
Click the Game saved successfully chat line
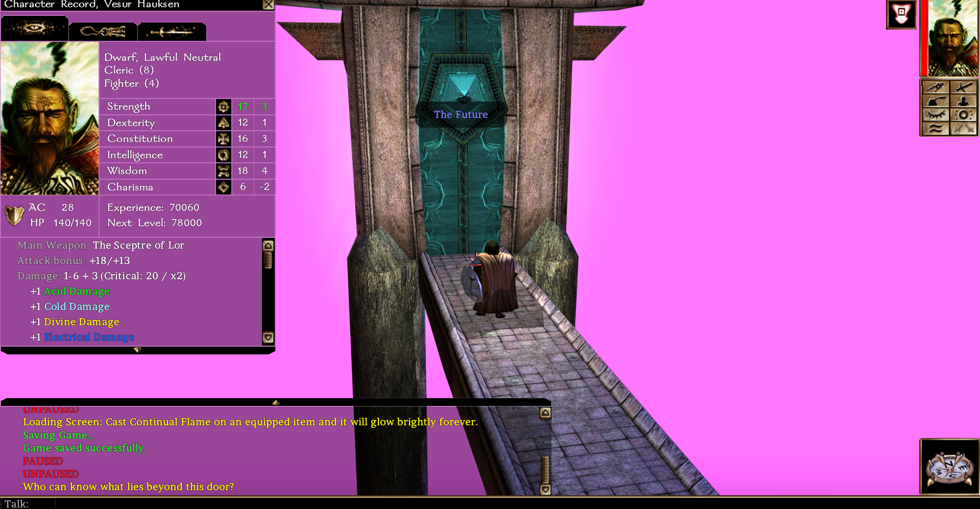coord(84,448)
